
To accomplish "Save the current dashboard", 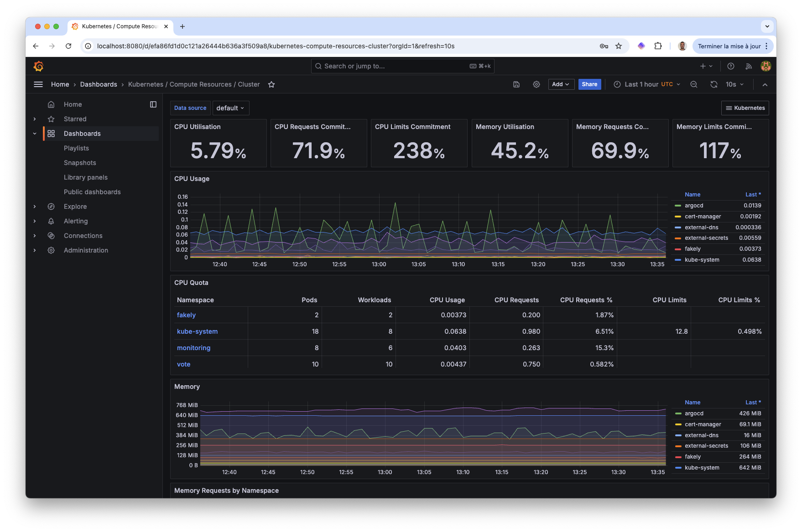I will [516, 84].
